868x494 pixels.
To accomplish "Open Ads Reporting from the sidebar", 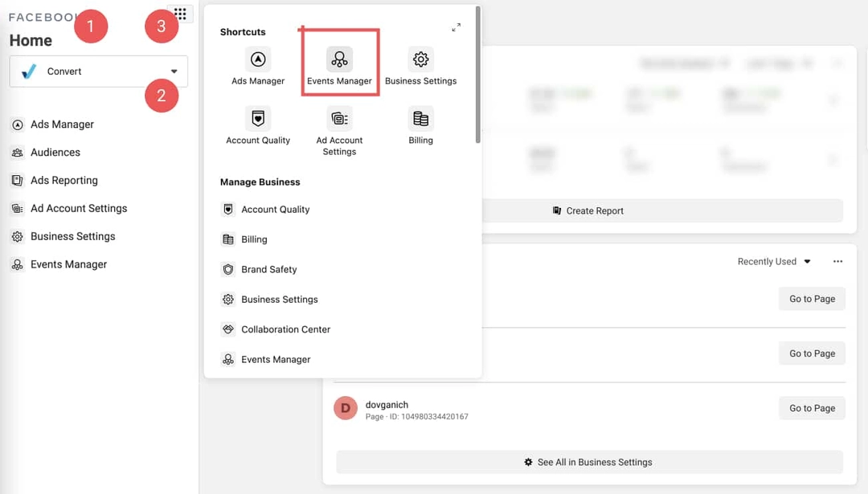I will (63, 181).
